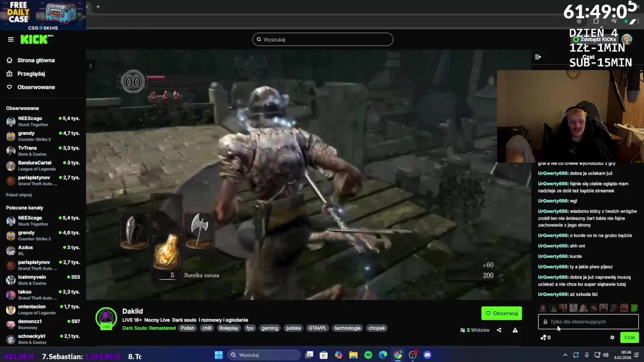Open BanduraCartel followed channel
644x362 pixels.
[x=43, y=165]
